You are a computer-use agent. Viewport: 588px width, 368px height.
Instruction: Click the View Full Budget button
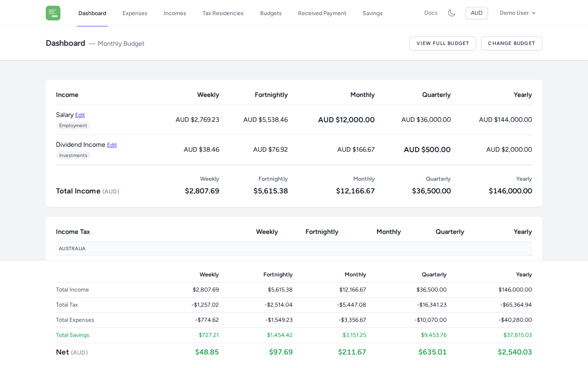click(443, 43)
